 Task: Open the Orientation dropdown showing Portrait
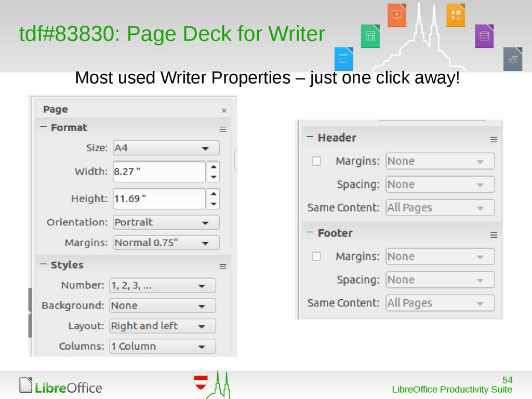166,222
